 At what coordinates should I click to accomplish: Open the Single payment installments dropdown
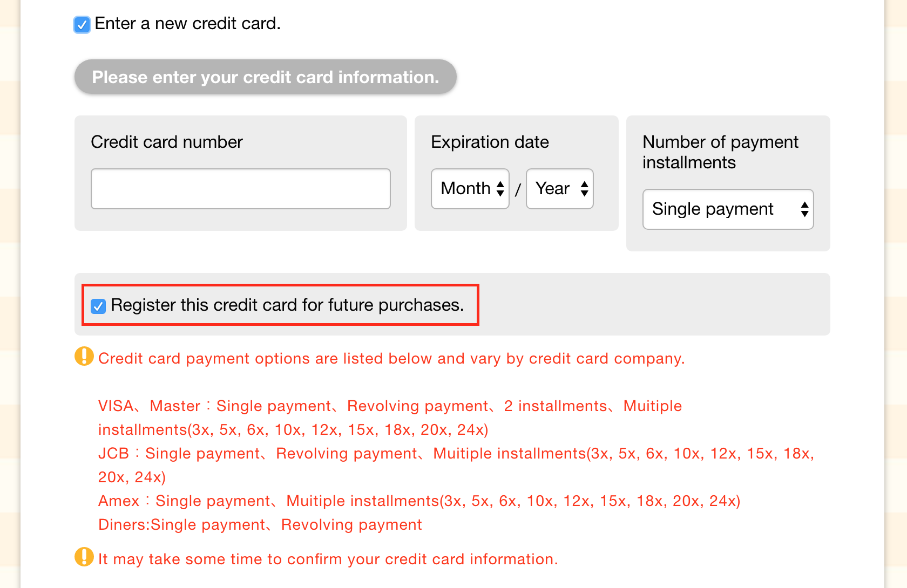[x=728, y=209]
